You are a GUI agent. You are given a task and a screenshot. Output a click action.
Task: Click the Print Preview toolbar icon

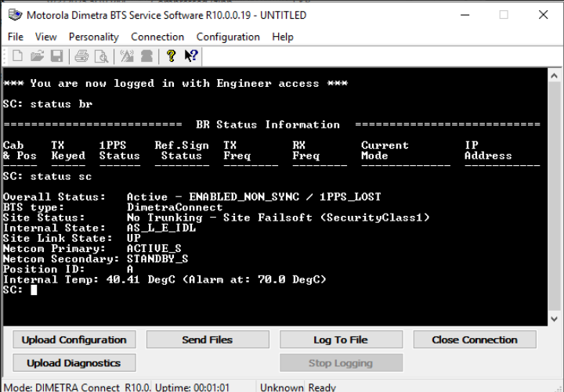[101, 56]
